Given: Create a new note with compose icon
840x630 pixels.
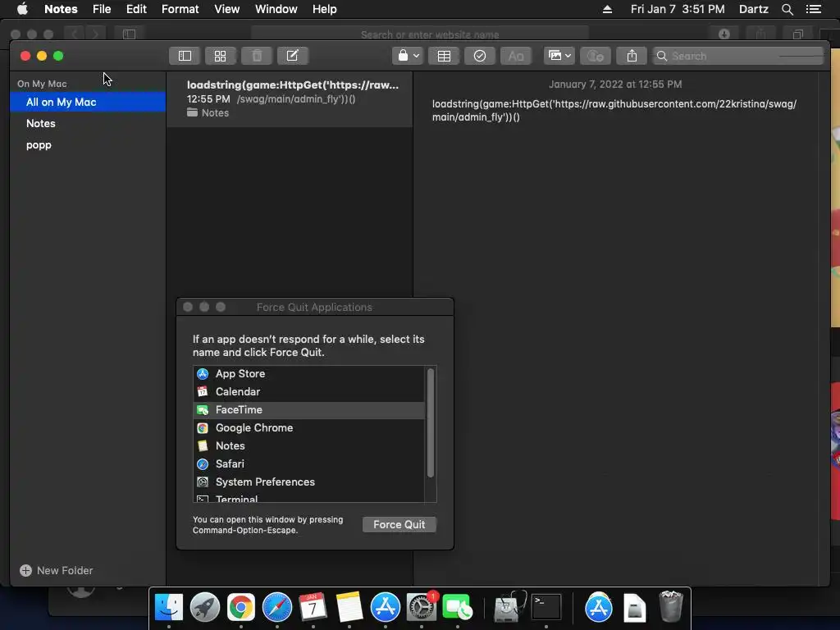Looking at the screenshot, I should pos(293,56).
